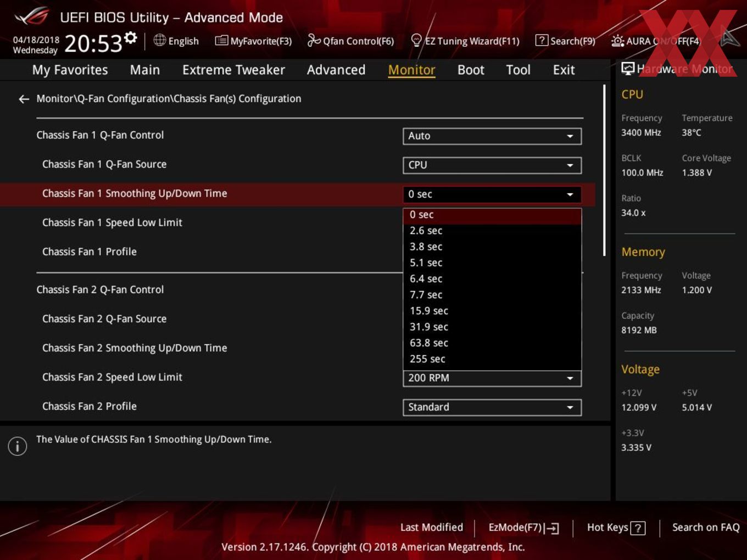The height and width of the screenshot is (560, 747).
Task: Open the Extreme Tweaker tab
Action: pos(233,70)
